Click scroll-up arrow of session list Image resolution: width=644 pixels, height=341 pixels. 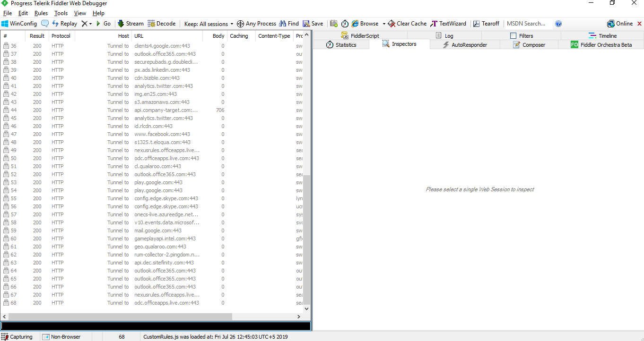[306, 35]
